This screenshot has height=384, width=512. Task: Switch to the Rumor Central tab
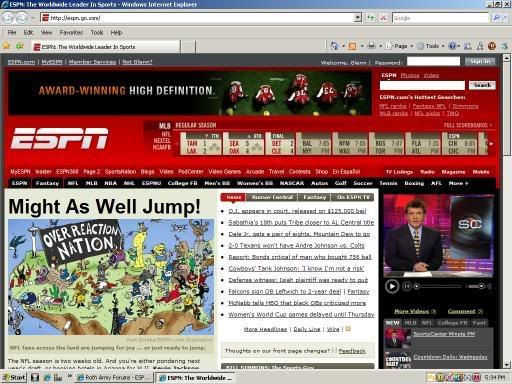pos(272,197)
